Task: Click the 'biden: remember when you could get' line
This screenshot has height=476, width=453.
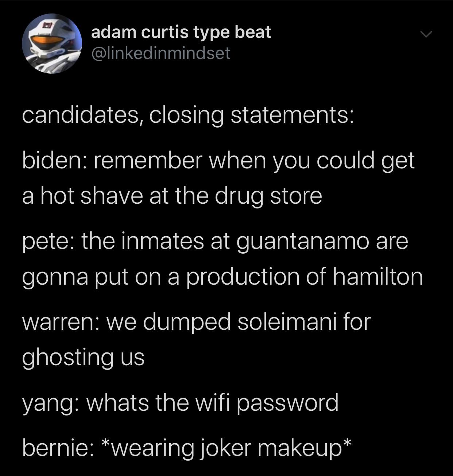Action: click(x=218, y=161)
